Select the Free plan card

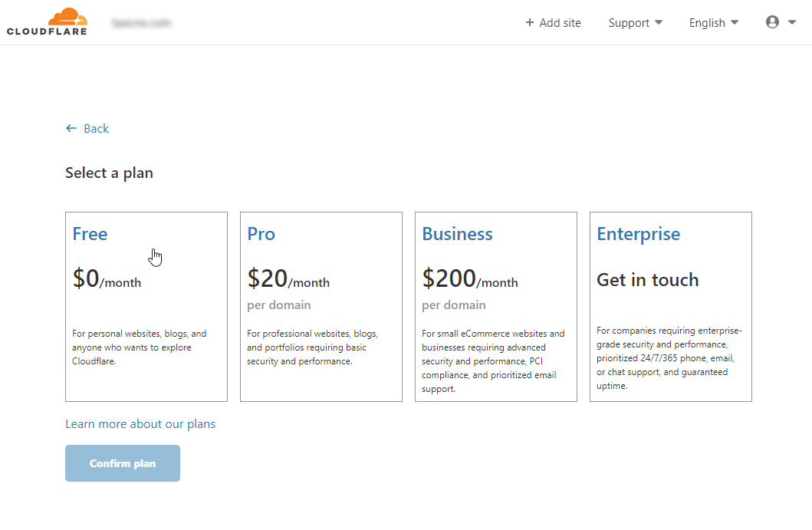(x=146, y=307)
